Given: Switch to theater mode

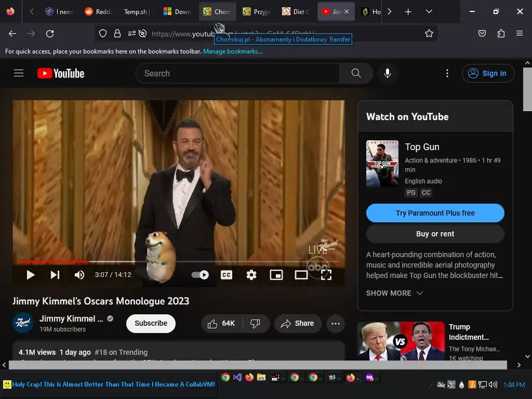Looking at the screenshot, I should (301, 275).
